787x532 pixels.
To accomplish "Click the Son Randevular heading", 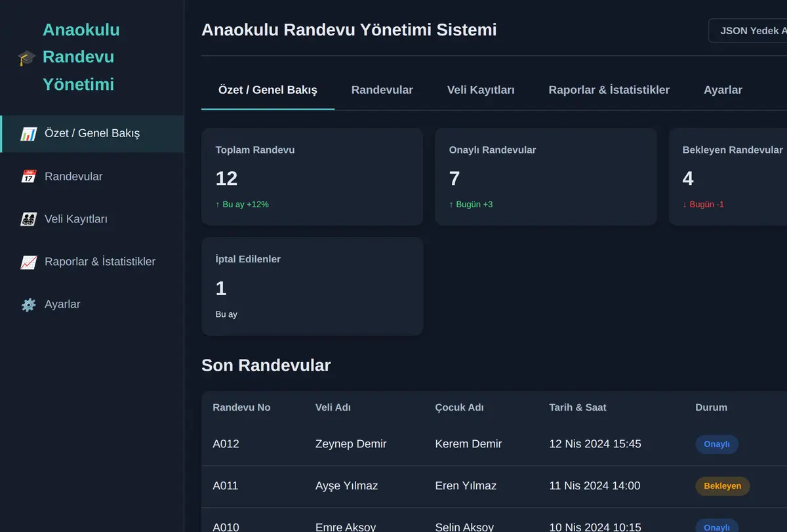I will [266, 365].
